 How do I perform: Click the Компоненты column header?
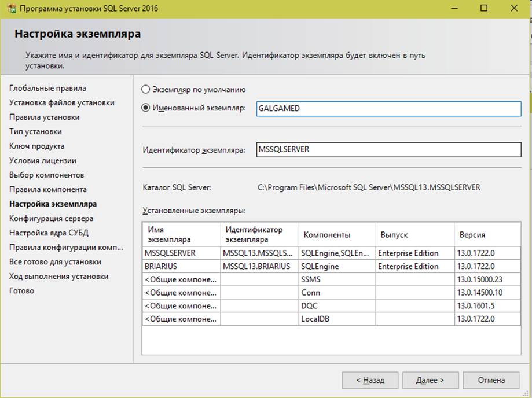(337, 235)
